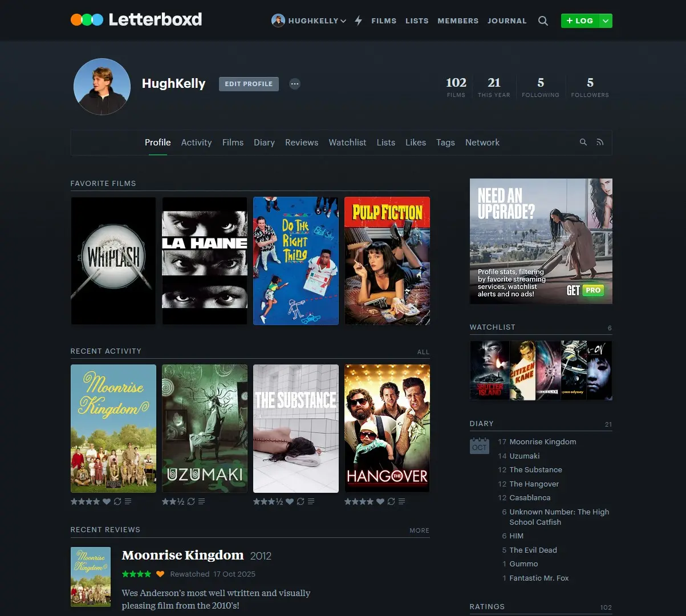Open the review icon under The Hangover poster
686x616 pixels.
tap(401, 501)
